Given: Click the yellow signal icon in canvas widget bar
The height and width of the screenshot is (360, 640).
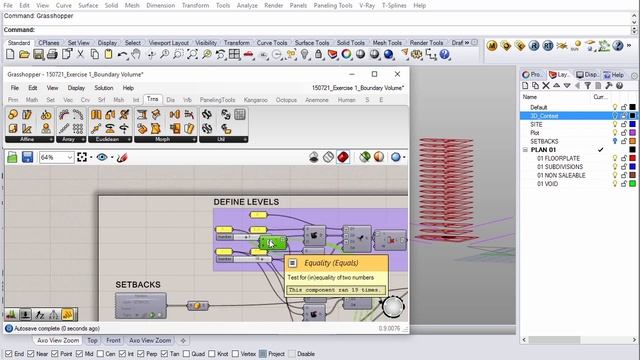Looking at the screenshot, I should click(x=67, y=314).
